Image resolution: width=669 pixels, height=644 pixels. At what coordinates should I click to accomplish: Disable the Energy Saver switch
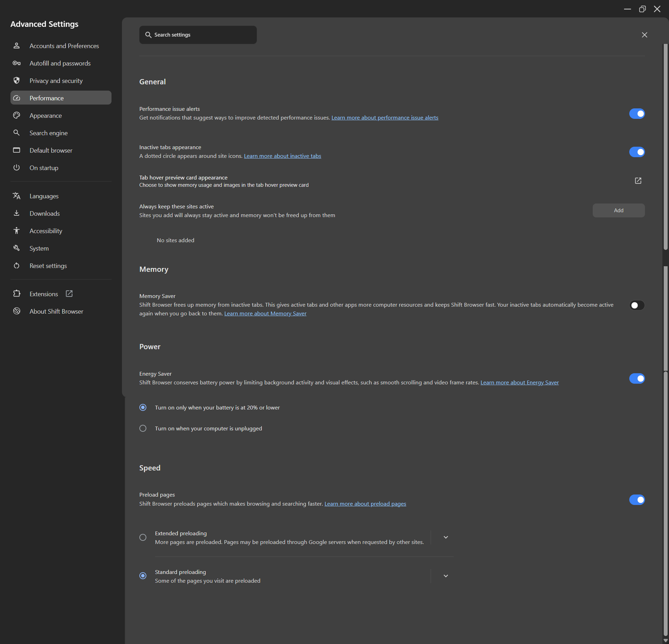(637, 378)
